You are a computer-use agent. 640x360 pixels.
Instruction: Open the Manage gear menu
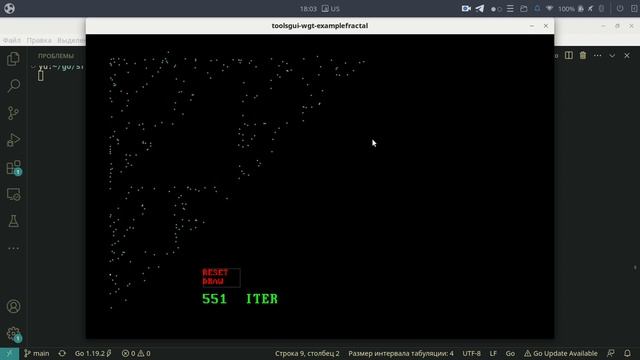point(13,333)
